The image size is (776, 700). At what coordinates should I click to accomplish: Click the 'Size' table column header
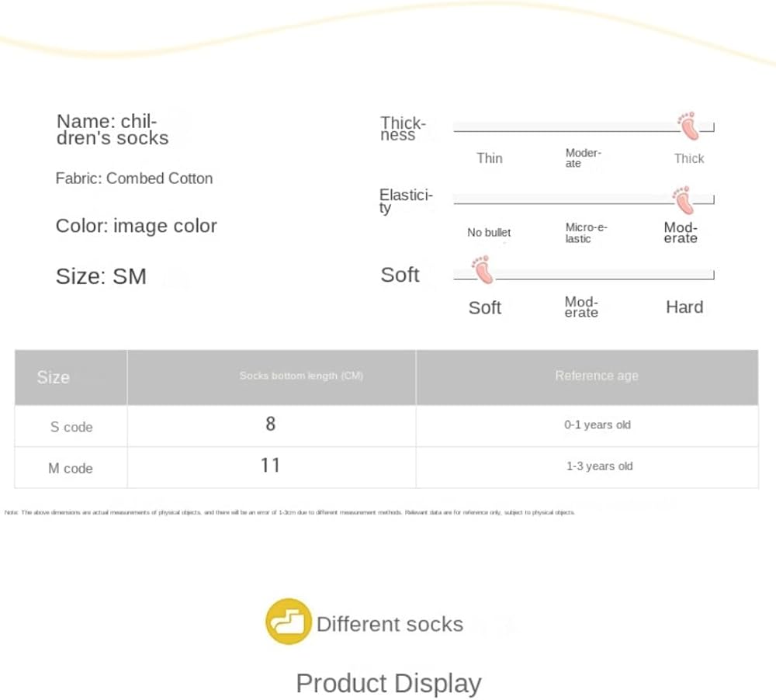[x=54, y=377]
